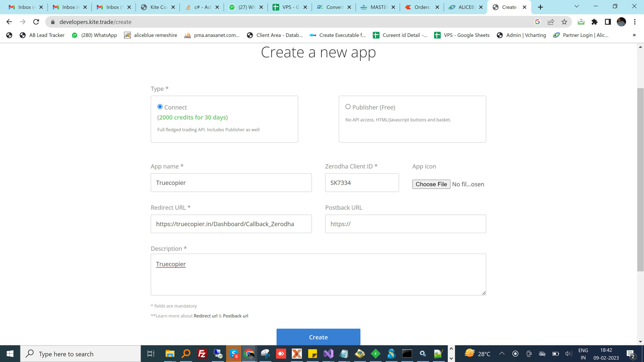
Task: Open the Chrome three-dot menu
Action: [x=635, y=22]
